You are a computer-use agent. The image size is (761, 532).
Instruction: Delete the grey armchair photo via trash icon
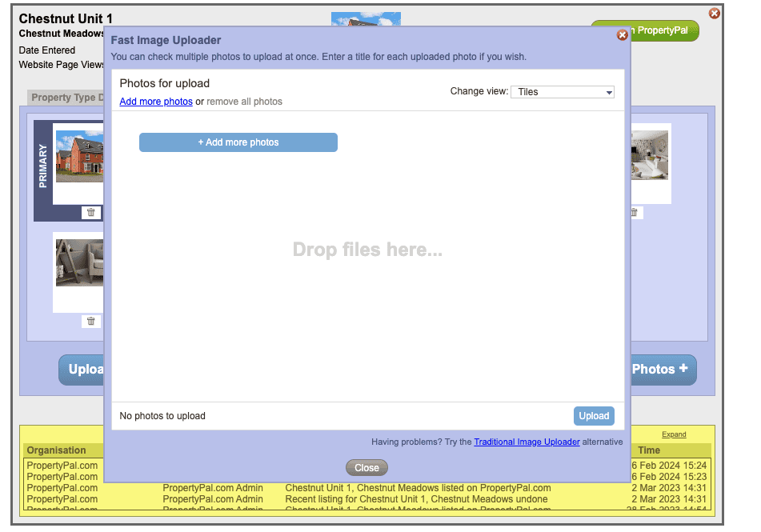click(x=90, y=322)
